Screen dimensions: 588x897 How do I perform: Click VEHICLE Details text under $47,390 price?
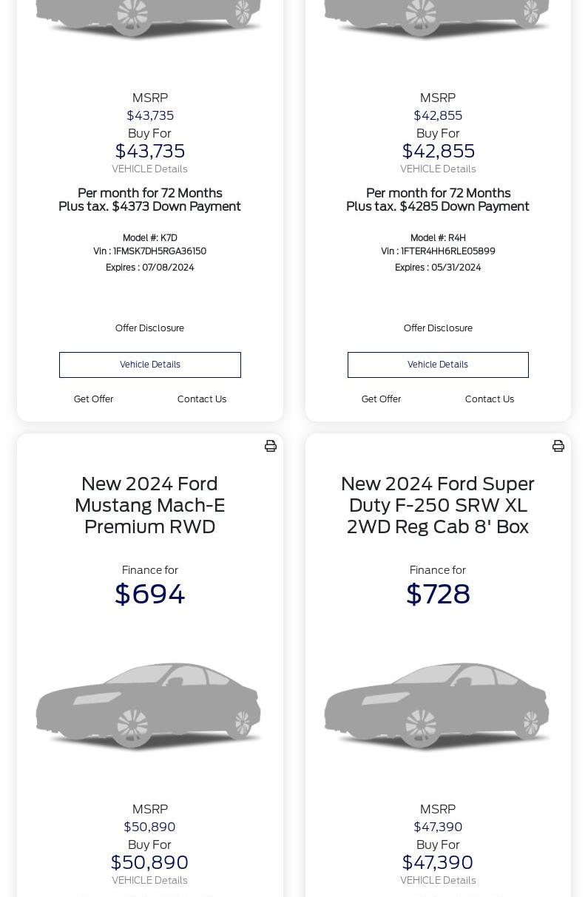coord(438,881)
